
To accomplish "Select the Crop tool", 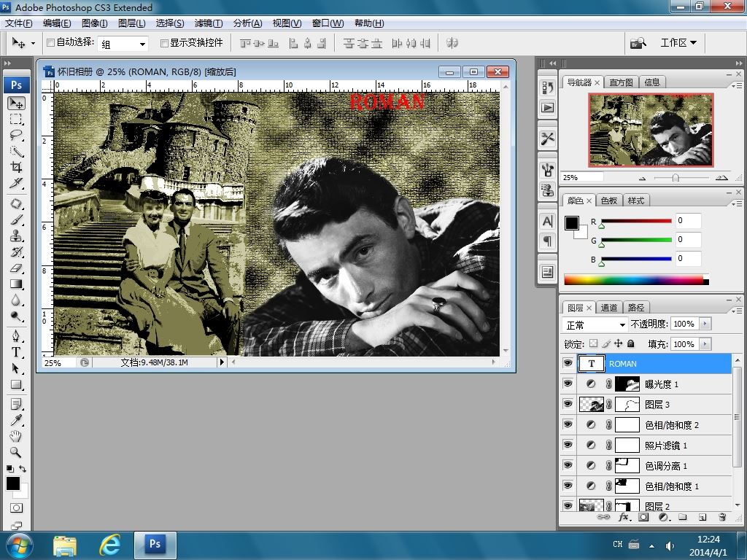I will [x=16, y=167].
